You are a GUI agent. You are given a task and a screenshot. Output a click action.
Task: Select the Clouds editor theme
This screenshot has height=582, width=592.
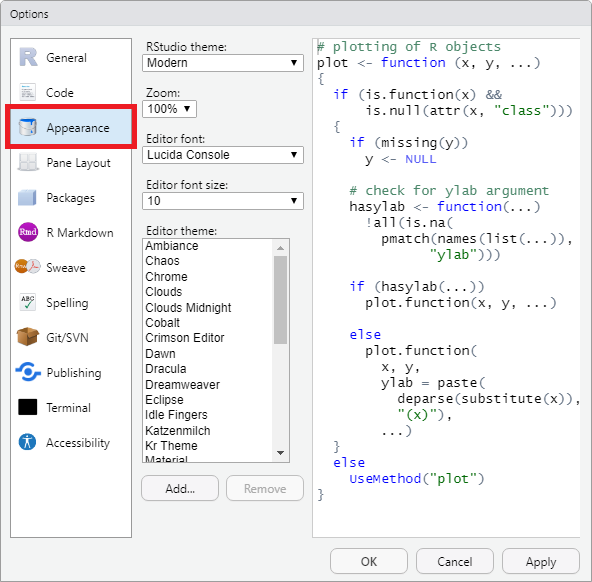(x=208, y=292)
